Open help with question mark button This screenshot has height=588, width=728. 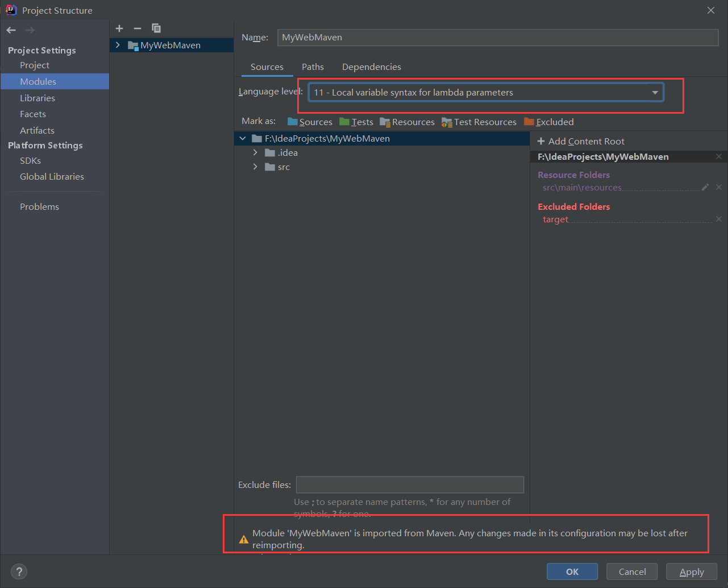click(19, 572)
